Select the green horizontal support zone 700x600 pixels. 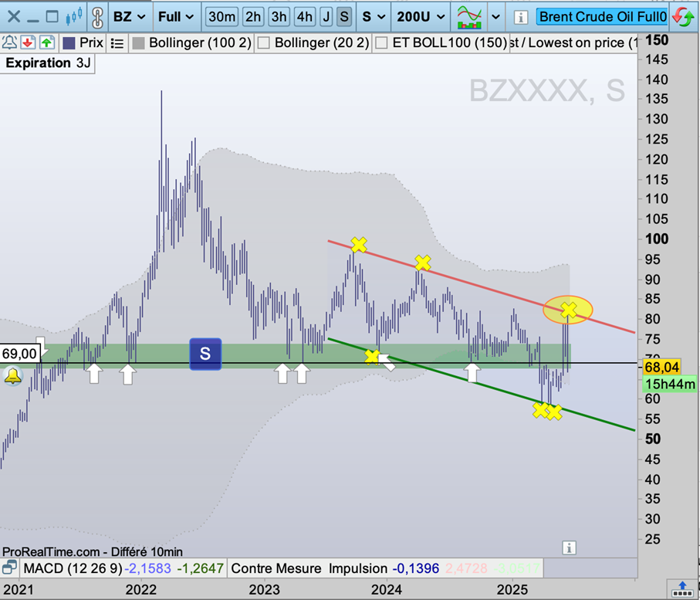coord(286,355)
